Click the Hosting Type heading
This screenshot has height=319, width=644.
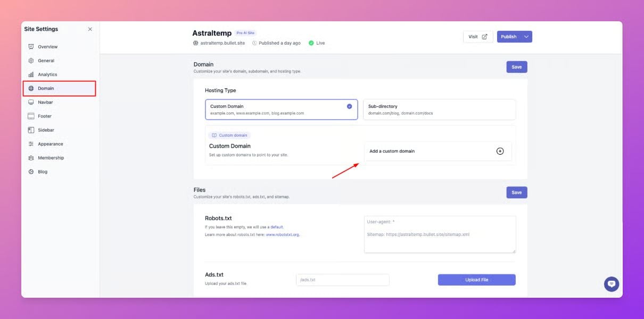tap(220, 90)
